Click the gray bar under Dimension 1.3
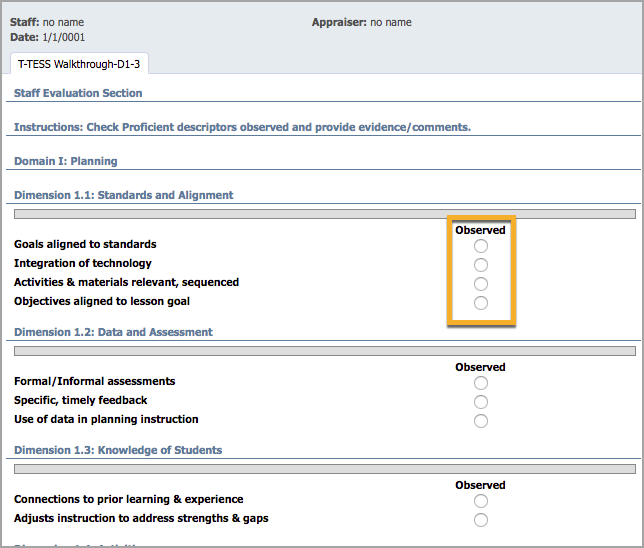 [x=324, y=469]
